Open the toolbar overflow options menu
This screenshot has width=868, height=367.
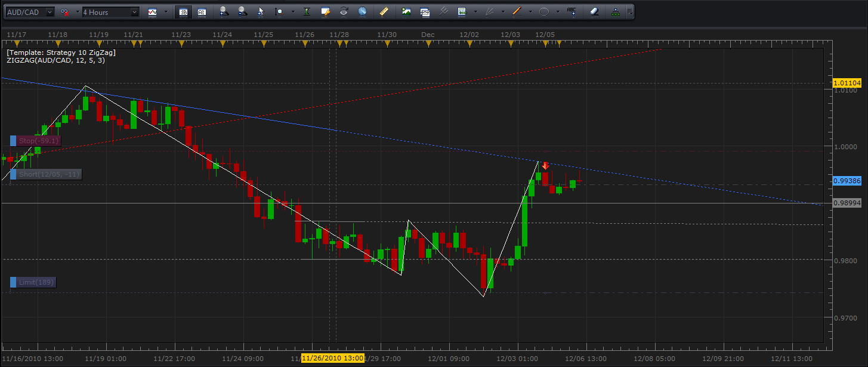point(630,11)
